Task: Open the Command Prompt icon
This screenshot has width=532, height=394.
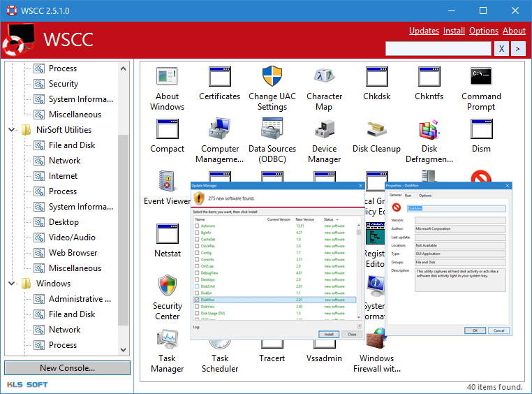Action: (481, 76)
